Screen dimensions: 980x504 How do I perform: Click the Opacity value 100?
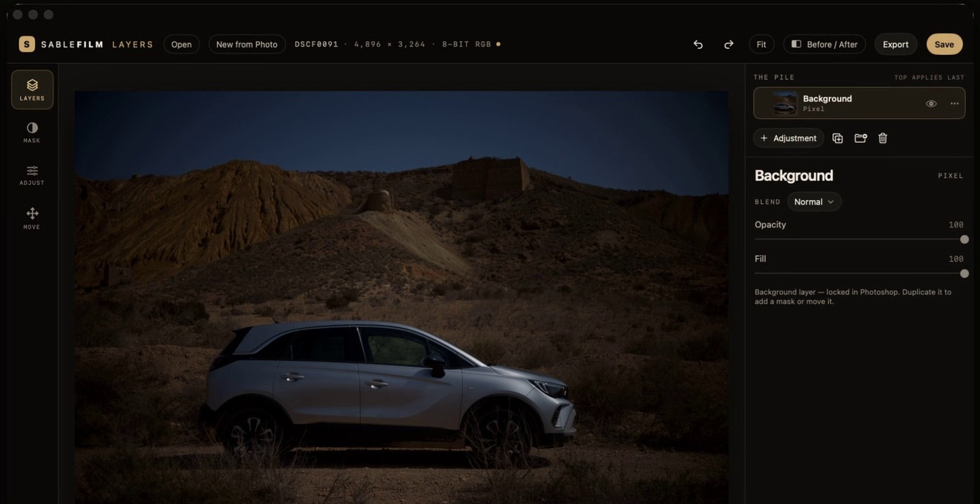pos(955,225)
